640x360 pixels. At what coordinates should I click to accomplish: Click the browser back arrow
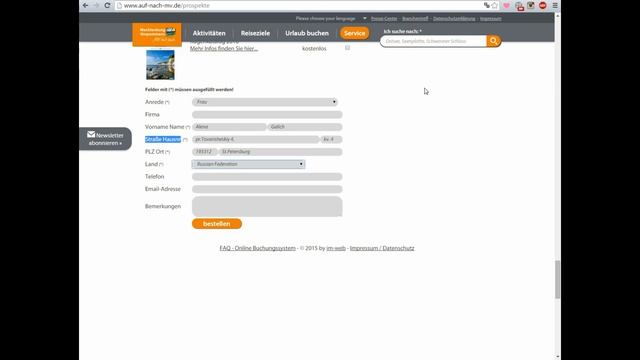click(85, 5)
